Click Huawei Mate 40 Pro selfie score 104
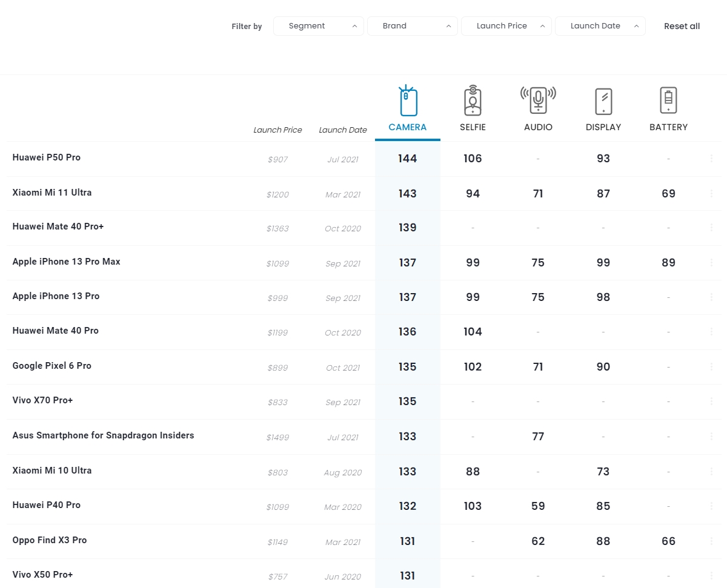Screen dimensions: 727x588 (x=473, y=332)
